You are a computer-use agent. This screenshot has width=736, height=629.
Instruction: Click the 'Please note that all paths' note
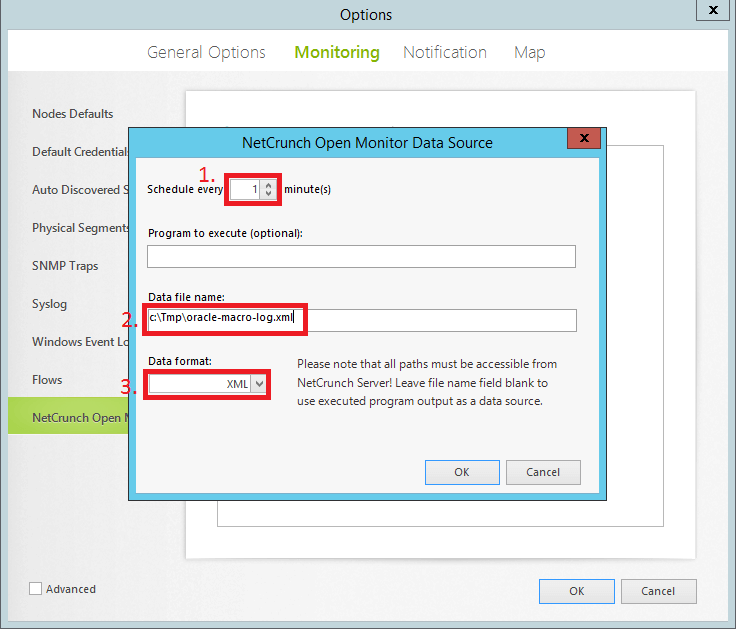point(427,383)
